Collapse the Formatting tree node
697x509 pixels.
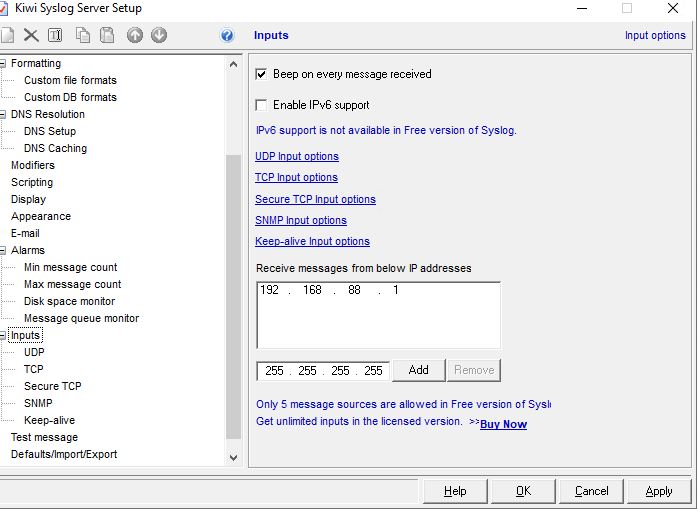pyautogui.click(x=3, y=64)
